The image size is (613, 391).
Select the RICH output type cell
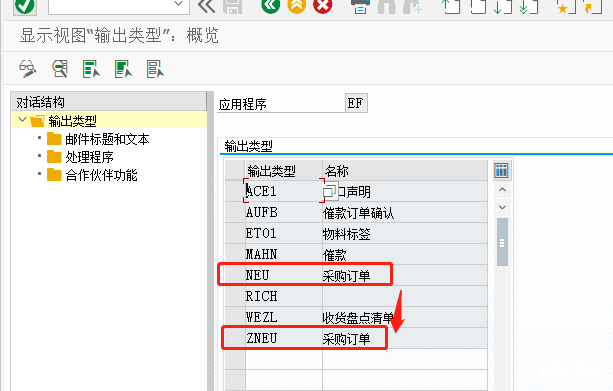pos(283,296)
